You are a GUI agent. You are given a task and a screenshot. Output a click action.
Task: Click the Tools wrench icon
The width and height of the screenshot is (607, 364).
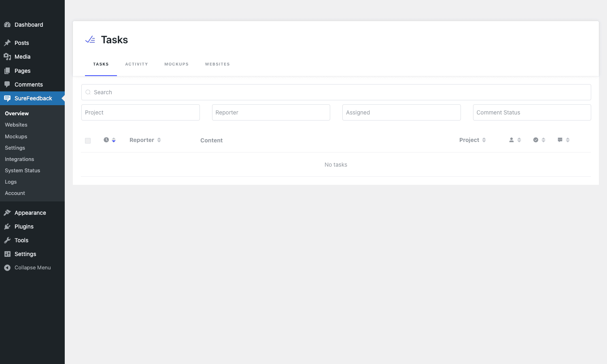pos(7,240)
